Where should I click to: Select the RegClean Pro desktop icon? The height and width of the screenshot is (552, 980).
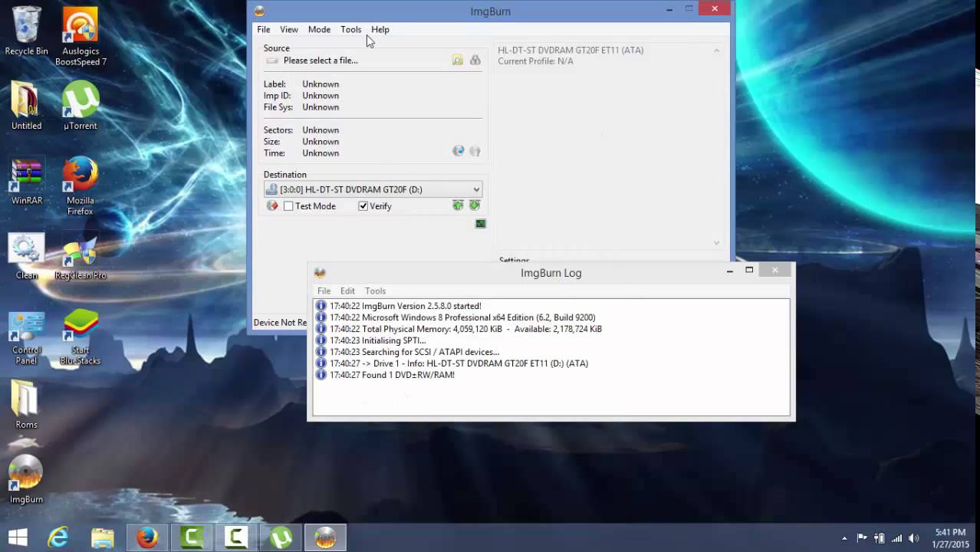pos(81,256)
